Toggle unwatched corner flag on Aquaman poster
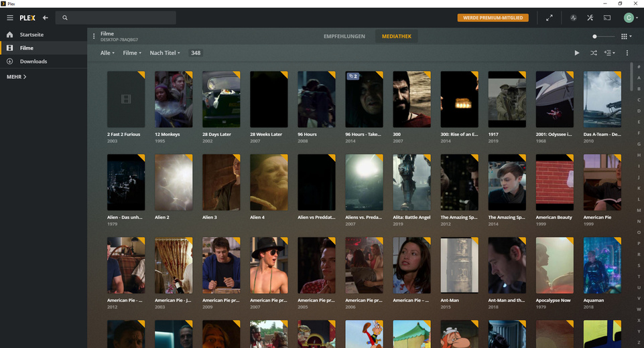 coord(618,240)
